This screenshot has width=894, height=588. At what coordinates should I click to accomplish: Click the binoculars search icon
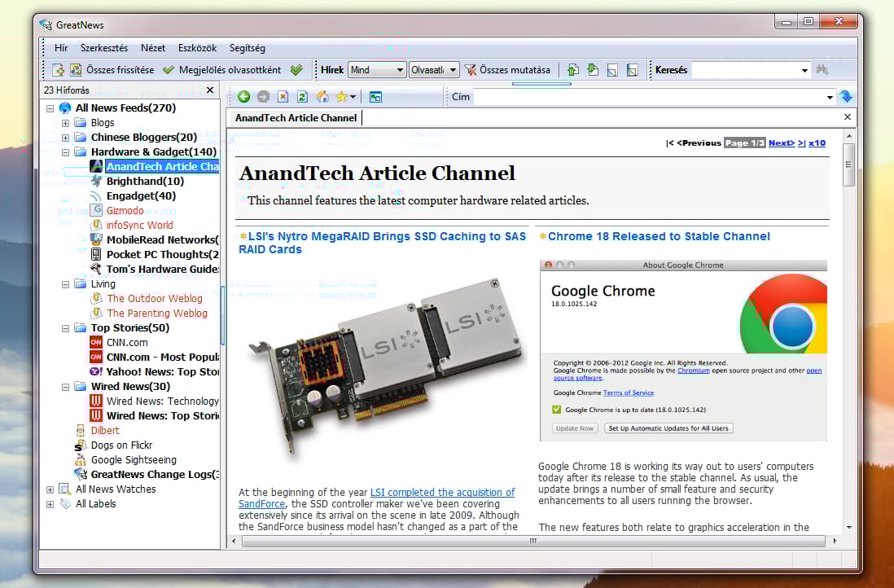tap(822, 69)
